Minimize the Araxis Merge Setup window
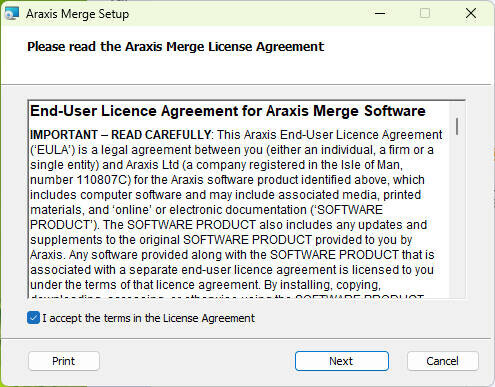 click(380, 13)
